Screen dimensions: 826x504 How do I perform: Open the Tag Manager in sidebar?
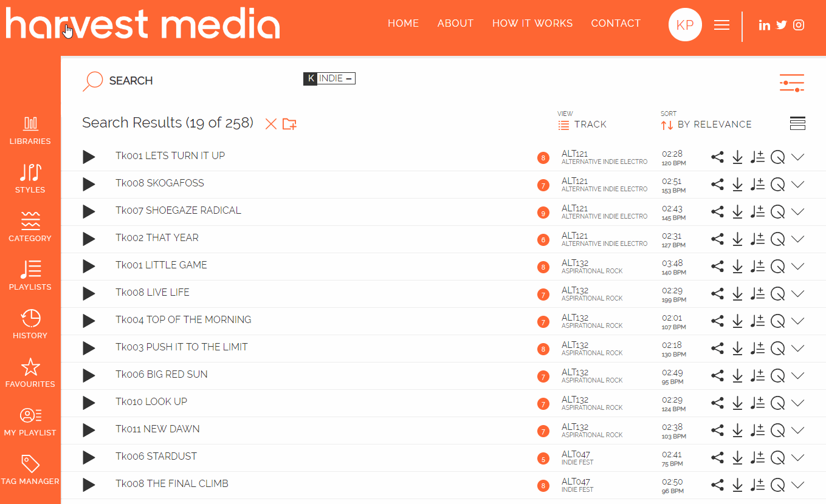pos(30,471)
